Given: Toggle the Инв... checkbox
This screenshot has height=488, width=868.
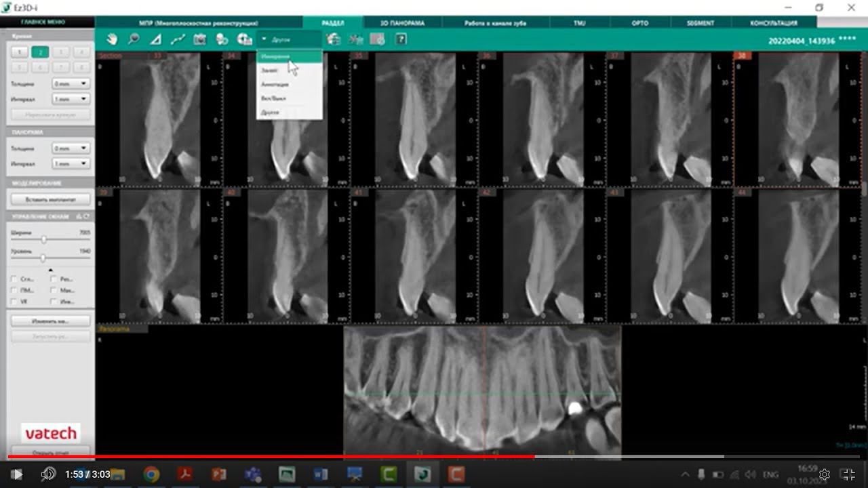Looking at the screenshot, I should click(x=54, y=302).
